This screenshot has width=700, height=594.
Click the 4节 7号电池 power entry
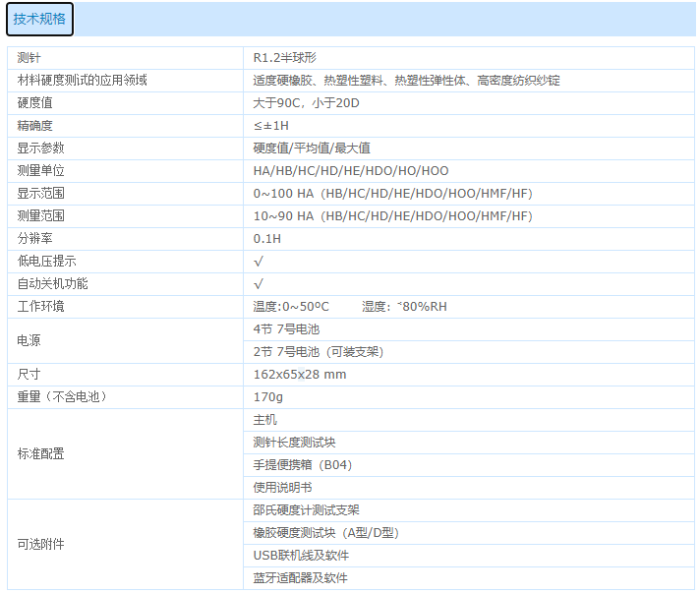point(286,329)
